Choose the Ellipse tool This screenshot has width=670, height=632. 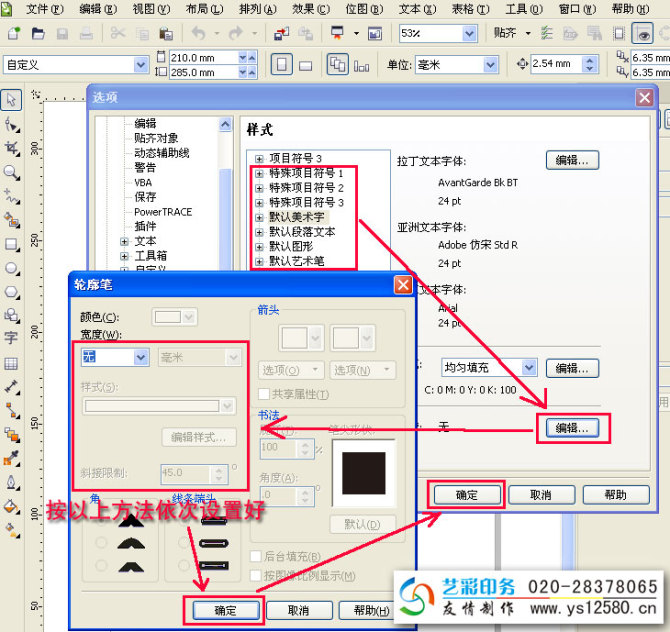click(12, 268)
